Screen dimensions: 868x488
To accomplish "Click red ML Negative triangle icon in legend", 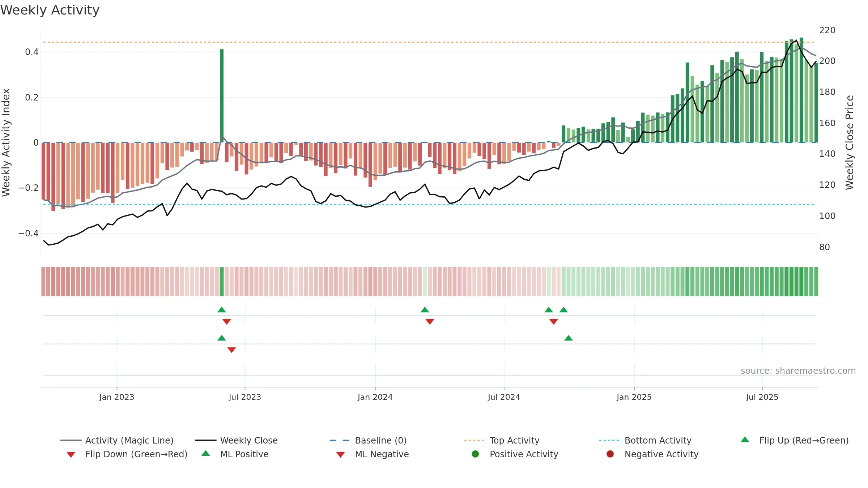I will pos(340,454).
